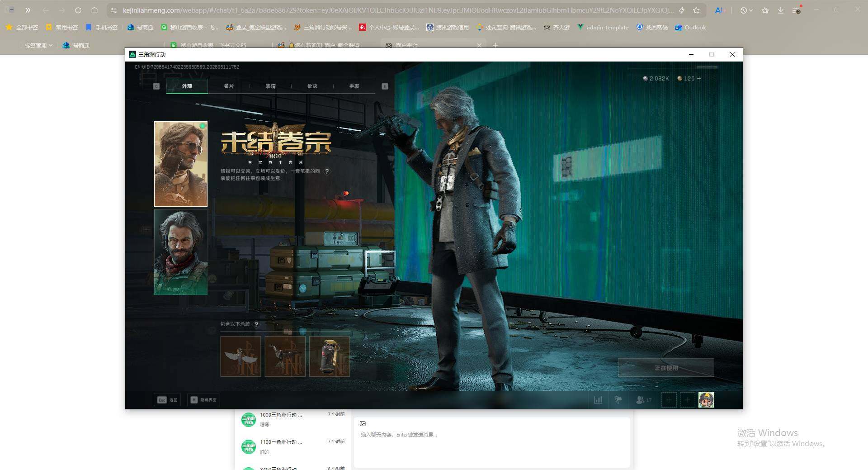
Task: Click the first empty squad slot plus
Action: pos(669,400)
